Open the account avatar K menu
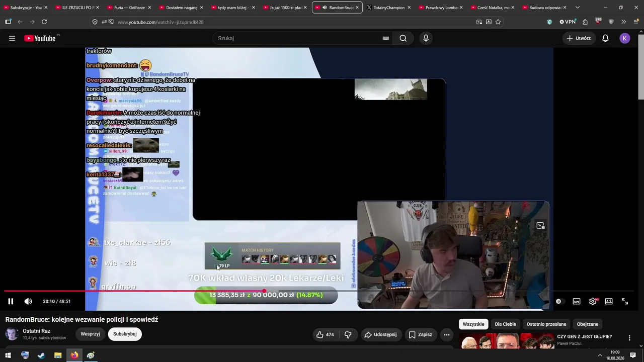The image size is (644, 362). (x=625, y=38)
